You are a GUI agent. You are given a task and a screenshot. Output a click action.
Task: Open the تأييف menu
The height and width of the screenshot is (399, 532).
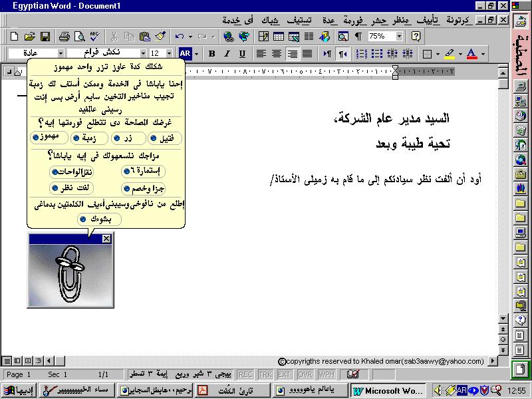428,21
